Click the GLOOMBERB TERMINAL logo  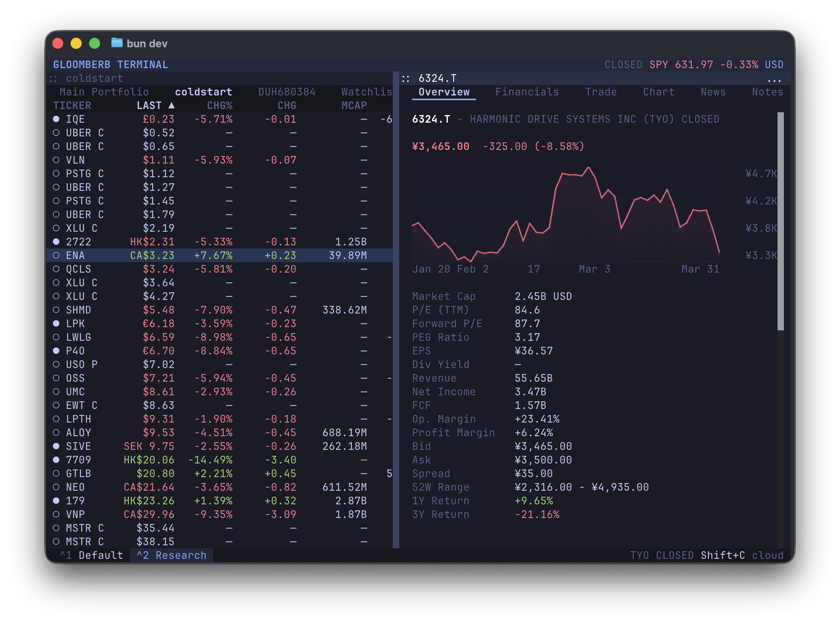[x=111, y=64]
